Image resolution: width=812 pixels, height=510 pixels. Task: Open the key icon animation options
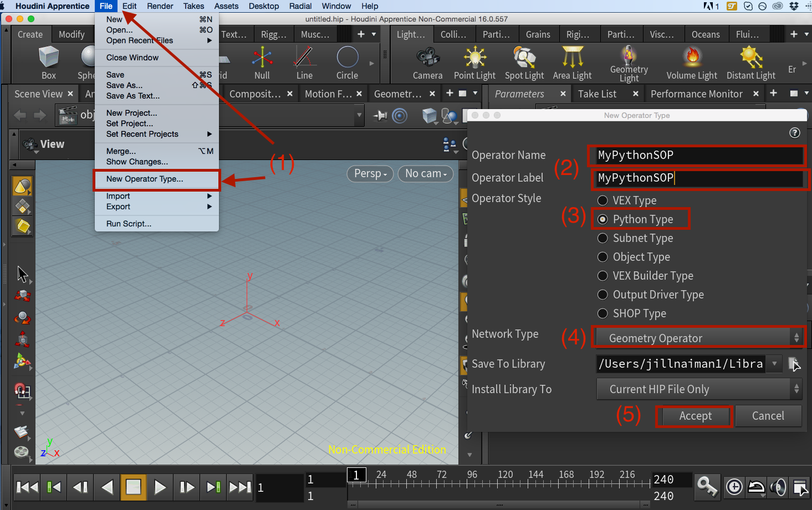point(707,487)
